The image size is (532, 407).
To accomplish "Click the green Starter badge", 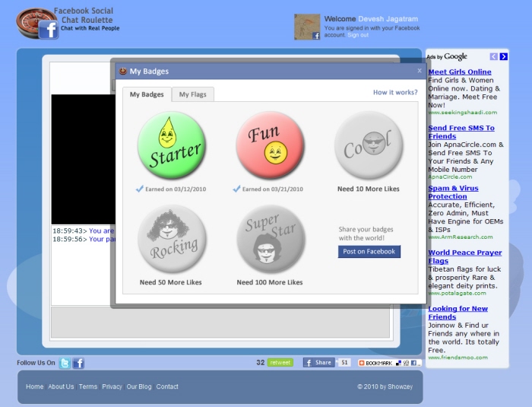I will pyautogui.click(x=172, y=145).
